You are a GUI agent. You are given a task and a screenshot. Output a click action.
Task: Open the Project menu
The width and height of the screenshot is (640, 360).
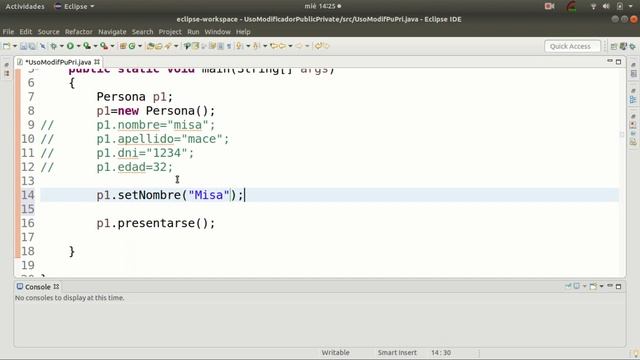[x=170, y=32]
